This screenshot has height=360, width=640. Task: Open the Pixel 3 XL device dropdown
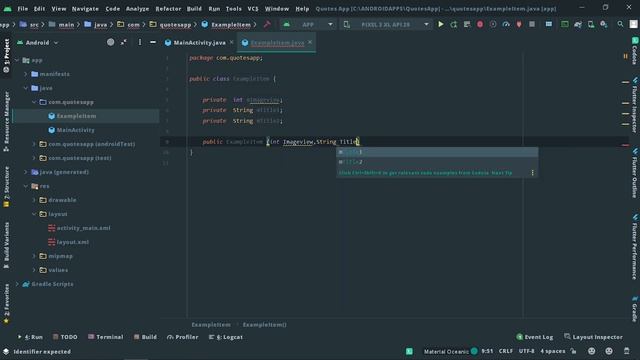386,24
